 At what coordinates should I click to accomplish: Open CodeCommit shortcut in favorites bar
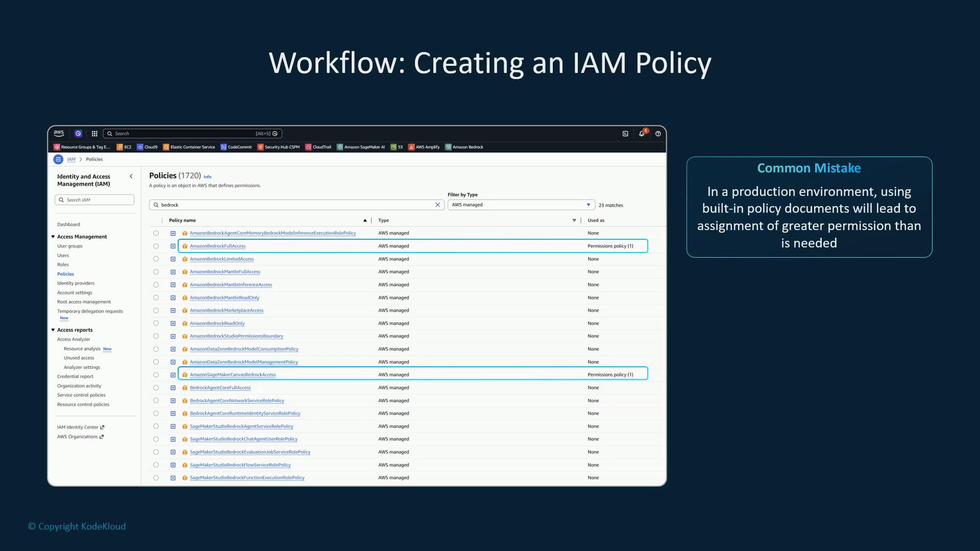pos(236,147)
